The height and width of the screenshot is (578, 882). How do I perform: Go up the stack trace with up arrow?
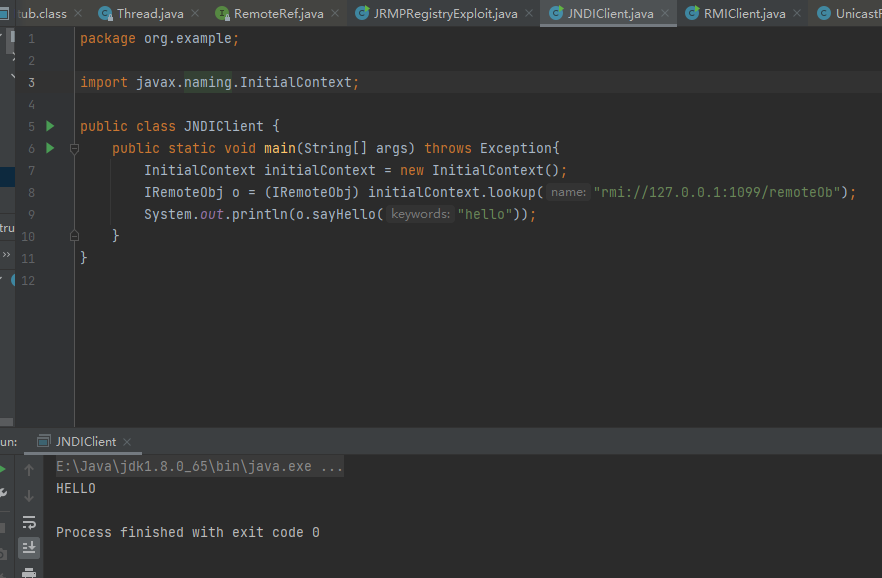[x=29, y=469]
